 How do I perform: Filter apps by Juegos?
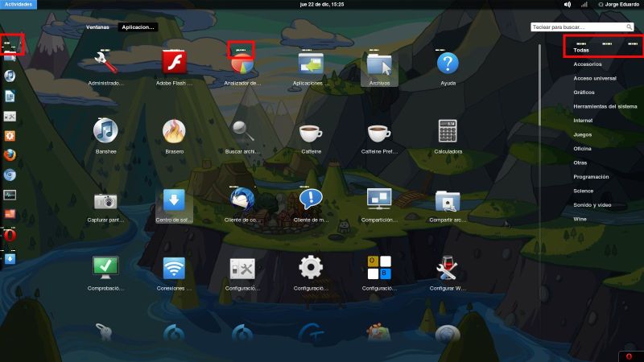[x=582, y=134]
